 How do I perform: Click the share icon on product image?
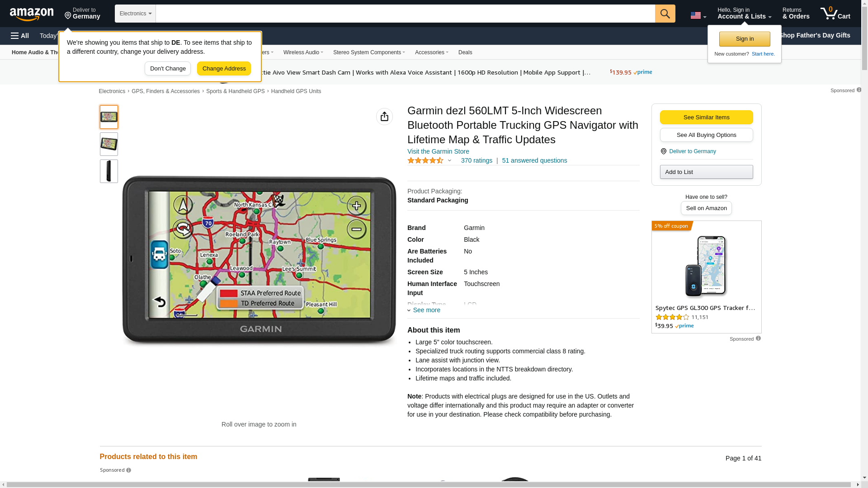pos(384,117)
